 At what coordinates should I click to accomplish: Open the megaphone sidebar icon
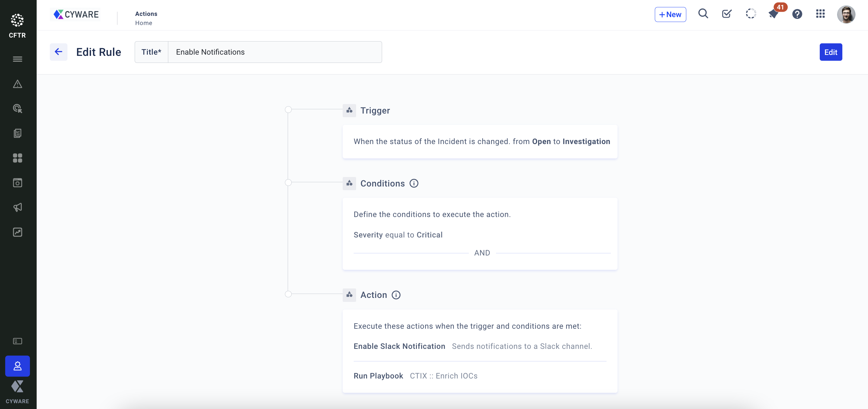(17, 207)
